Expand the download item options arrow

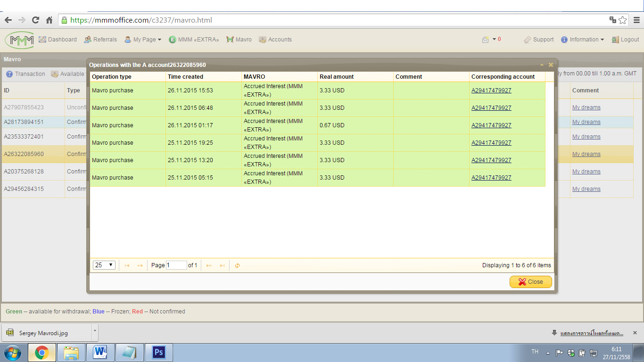point(95,333)
